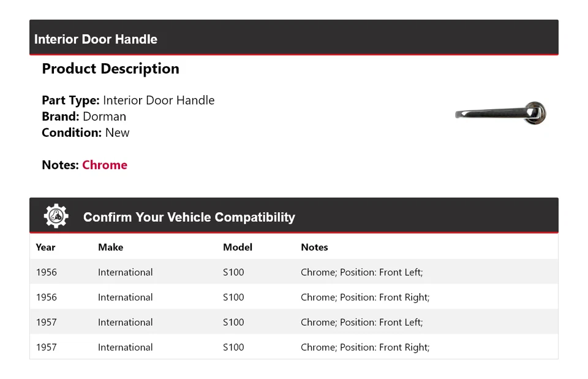Click the Notes label in product description
This screenshot has height=379, width=588.
(x=60, y=165)
